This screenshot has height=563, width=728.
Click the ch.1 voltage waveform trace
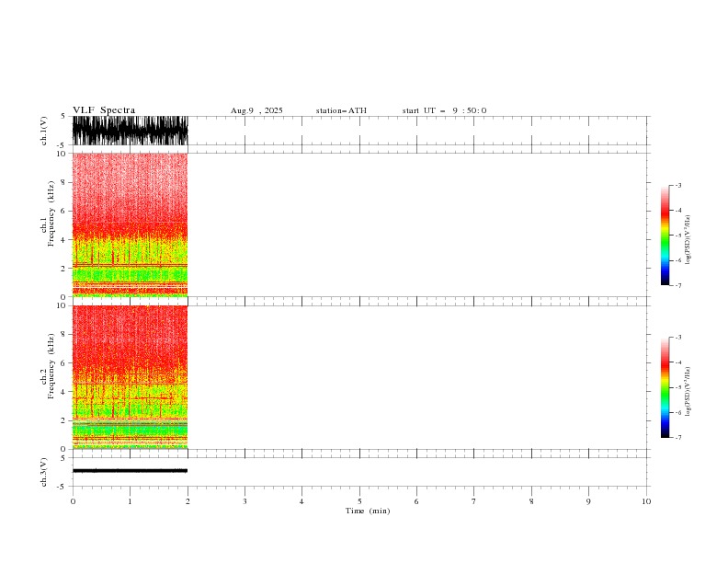coord(130,131)
